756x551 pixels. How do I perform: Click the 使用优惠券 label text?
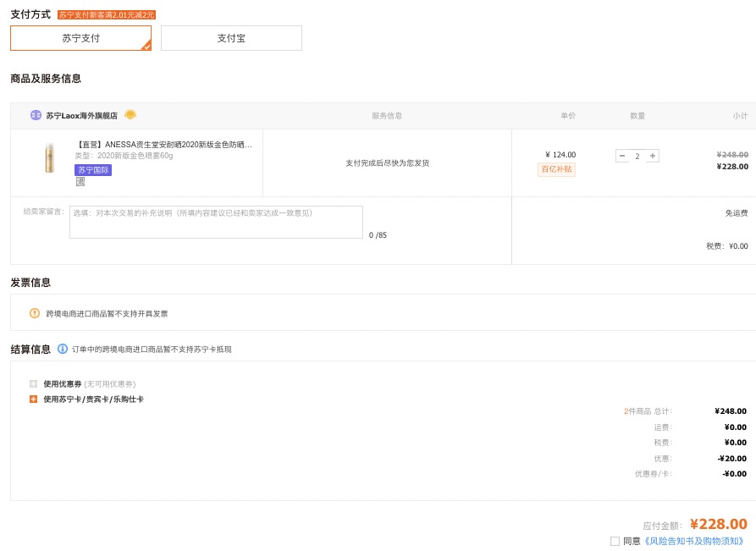[x=63, y=383]
